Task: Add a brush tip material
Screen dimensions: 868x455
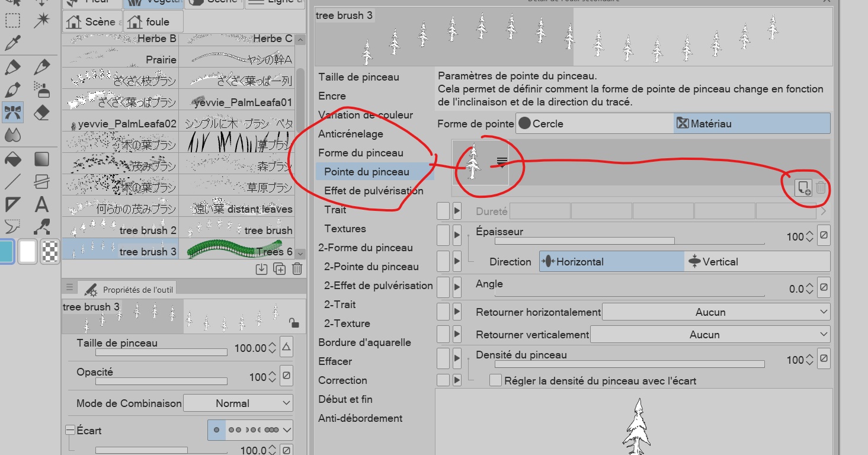Action: tap(804, 188)
